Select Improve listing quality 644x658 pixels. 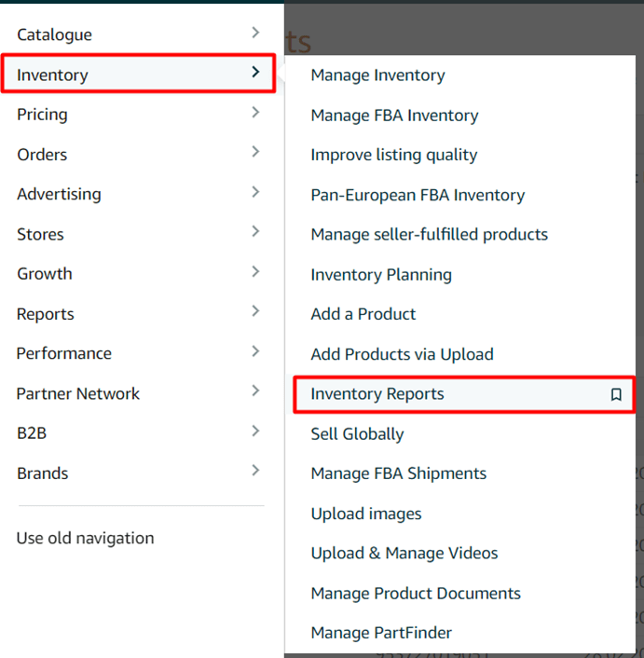[394, 155]
